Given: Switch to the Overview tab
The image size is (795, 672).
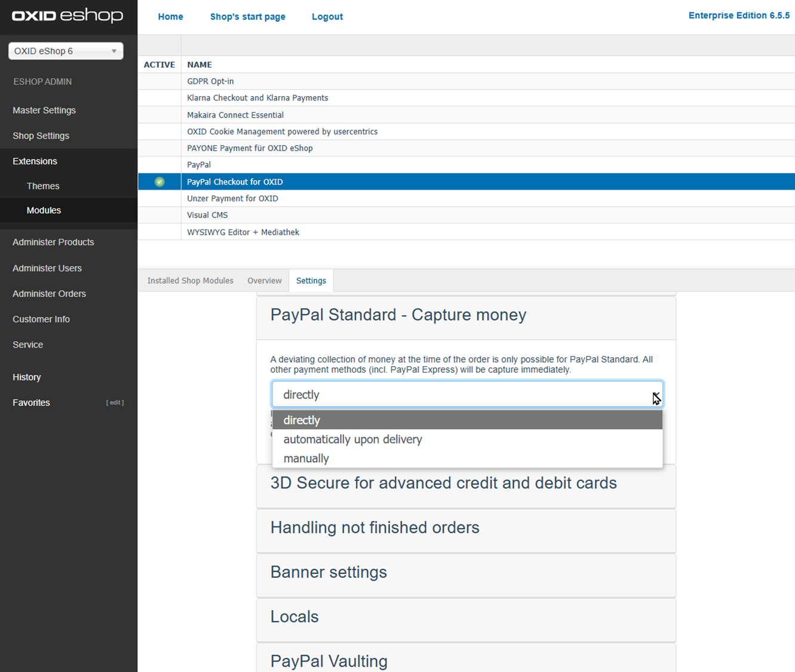Looking at the screenshot, I should pos(264,281).
